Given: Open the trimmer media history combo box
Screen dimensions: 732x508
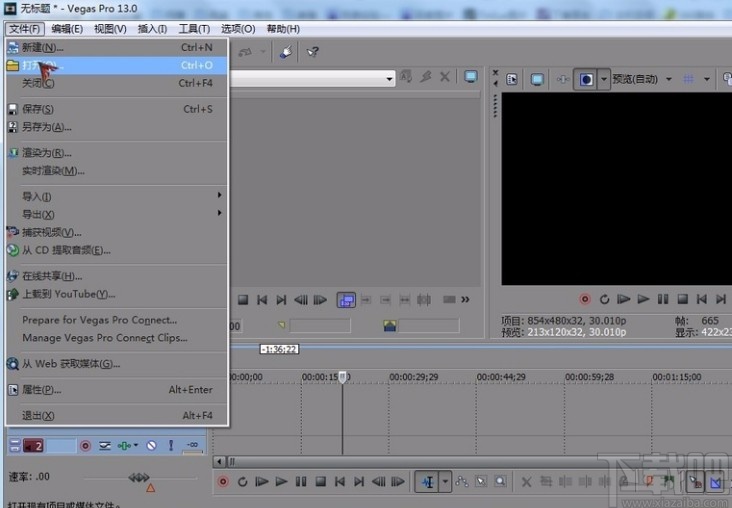Looking at the screenshot, I should tap(313, 78).
